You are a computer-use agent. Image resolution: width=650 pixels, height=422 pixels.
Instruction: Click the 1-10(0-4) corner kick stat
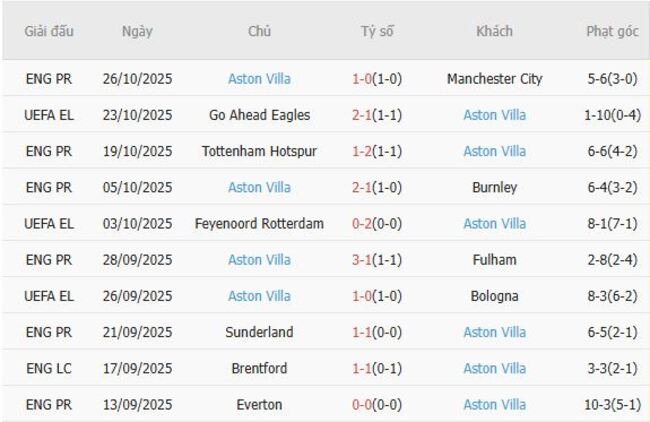612,115
